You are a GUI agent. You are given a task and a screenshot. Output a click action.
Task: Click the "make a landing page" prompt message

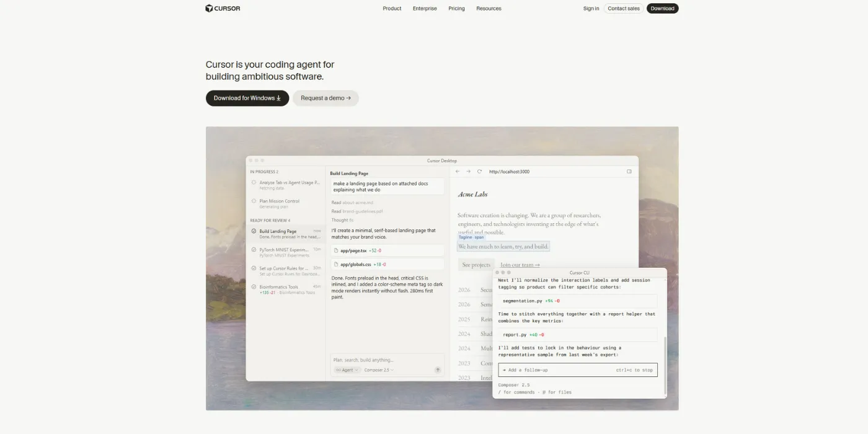[x=387, y=187]
